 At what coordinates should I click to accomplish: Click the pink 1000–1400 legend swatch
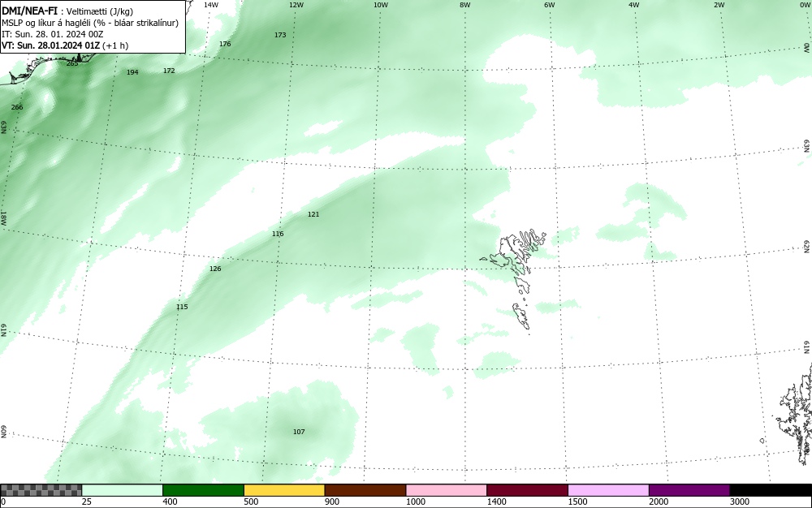447,490
